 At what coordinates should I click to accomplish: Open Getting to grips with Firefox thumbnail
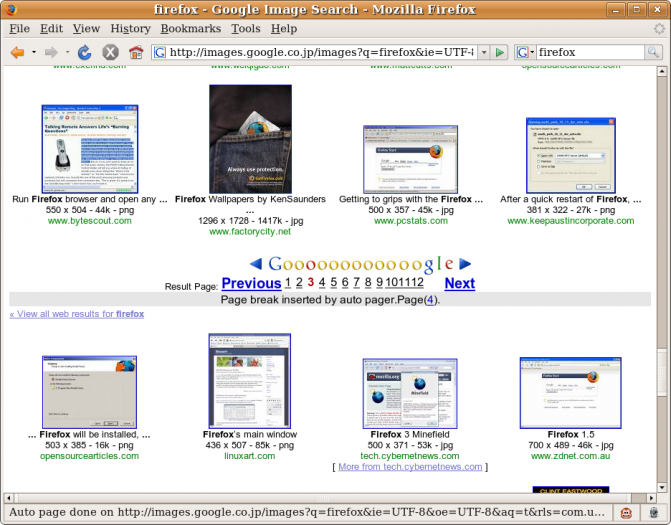coord(410,159)
